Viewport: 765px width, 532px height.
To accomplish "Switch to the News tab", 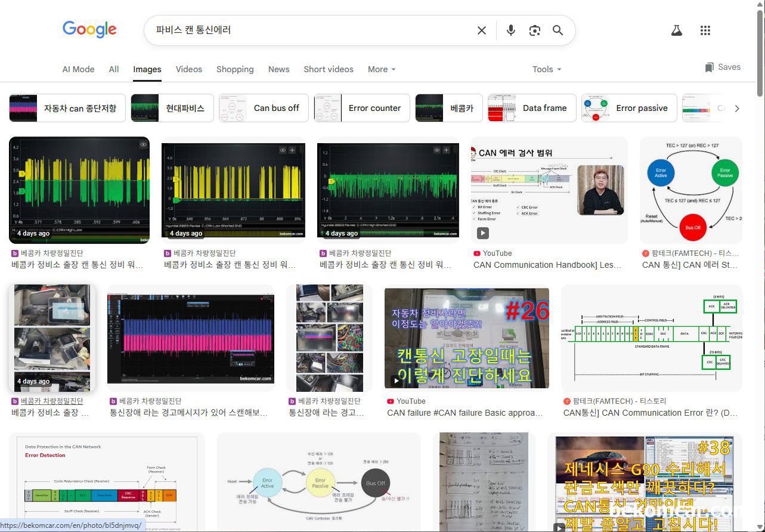I will click(278, 69).
